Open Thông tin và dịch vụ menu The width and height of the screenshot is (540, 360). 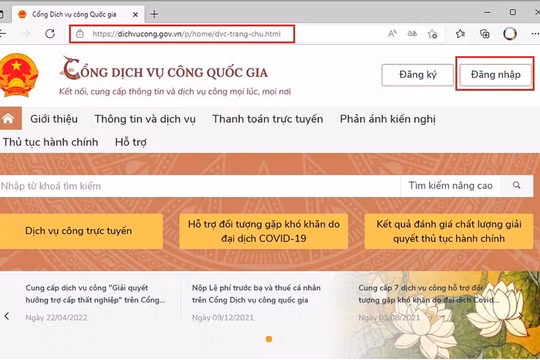click(x=145, y=119)
